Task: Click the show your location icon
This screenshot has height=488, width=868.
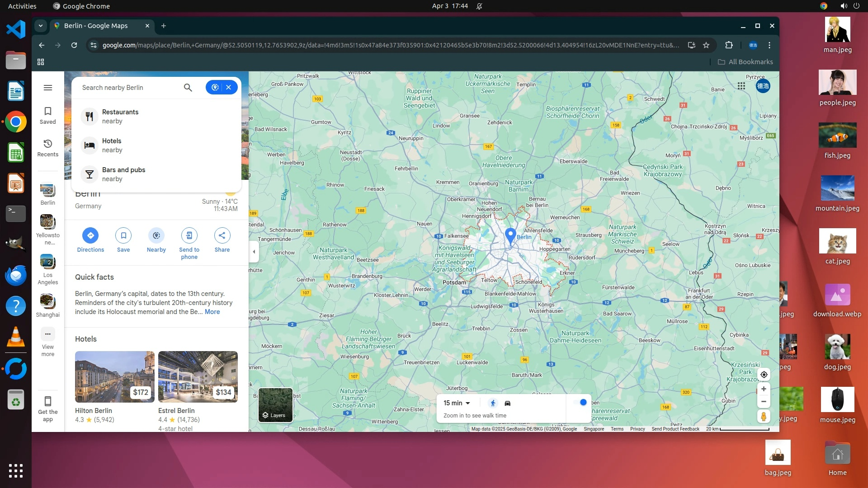Action: [764, 375]
